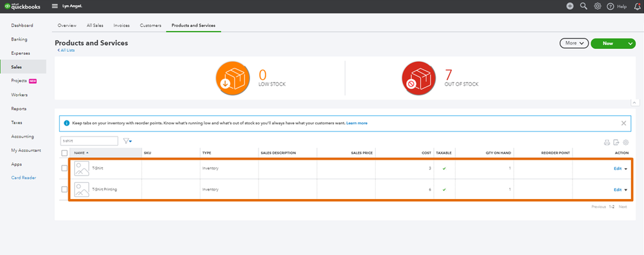Open Expenses in sidebar
Image resolution: width=644 pixels, height=255 pixels.
click(x=21, y=53)
